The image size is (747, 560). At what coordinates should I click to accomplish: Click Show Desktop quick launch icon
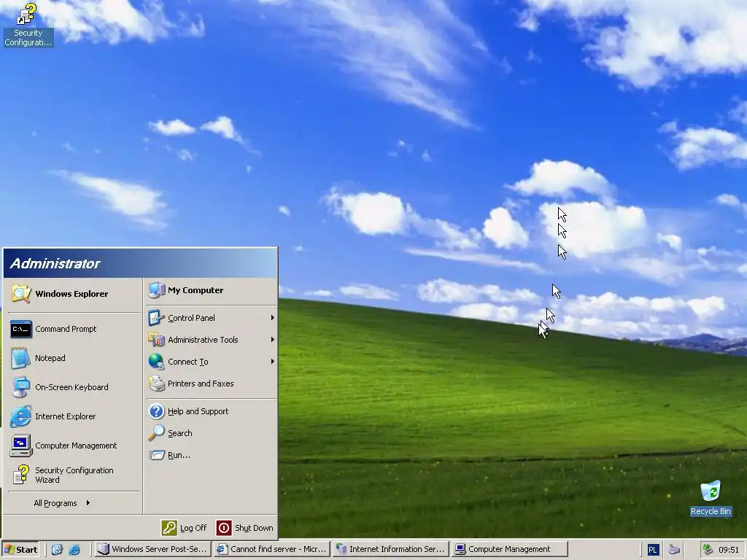point(57,550)
